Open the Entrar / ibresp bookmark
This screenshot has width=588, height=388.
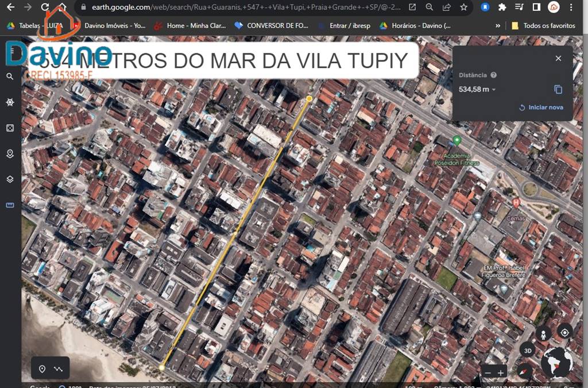345,25
